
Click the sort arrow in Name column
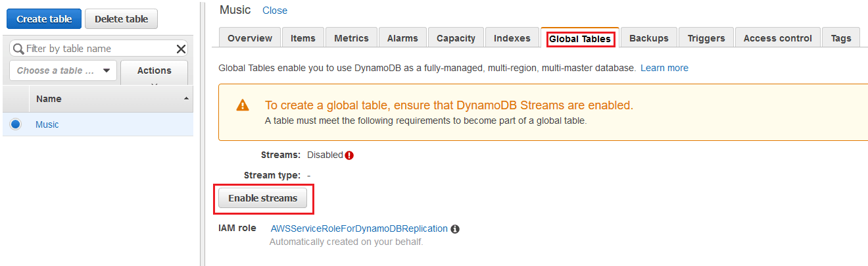click(x=186, y=98)
